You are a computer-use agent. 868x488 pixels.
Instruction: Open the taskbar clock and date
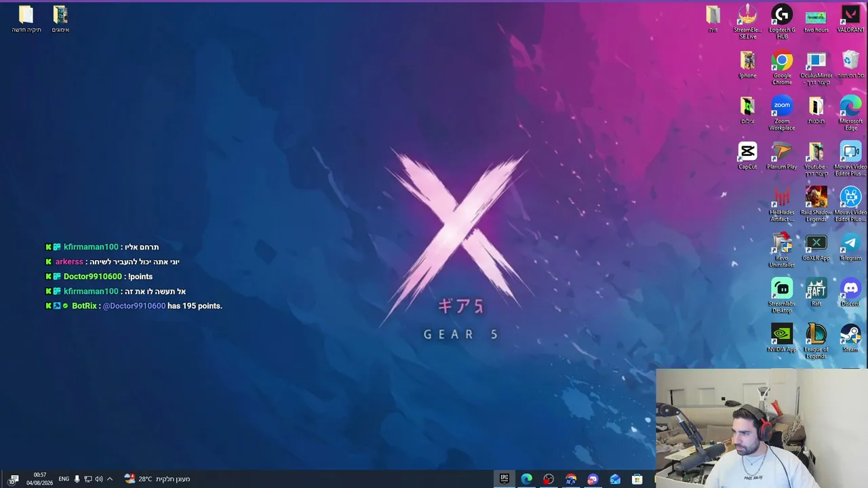pyautogui.click(x=39, y=479)
